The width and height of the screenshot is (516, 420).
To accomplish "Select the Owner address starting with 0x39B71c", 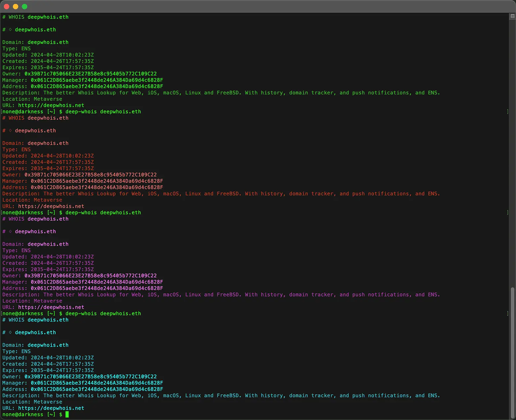I will pyautogui.click(x=90, y=73).
